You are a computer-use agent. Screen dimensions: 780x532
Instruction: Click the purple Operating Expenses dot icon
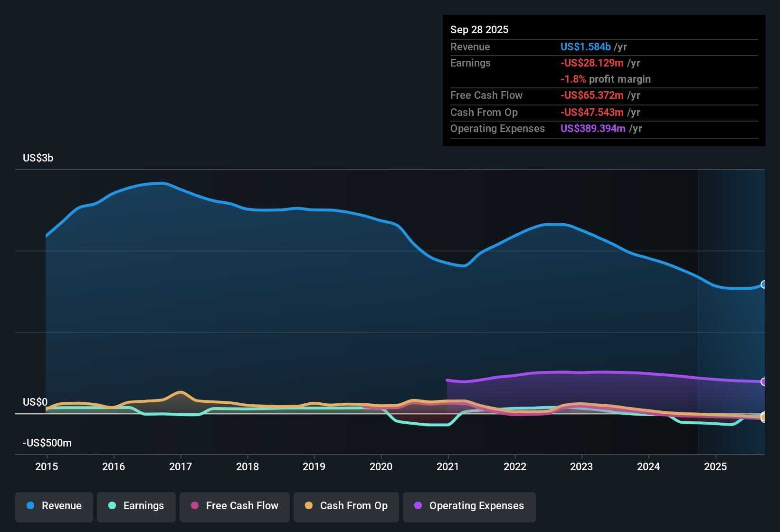point(418,506)
